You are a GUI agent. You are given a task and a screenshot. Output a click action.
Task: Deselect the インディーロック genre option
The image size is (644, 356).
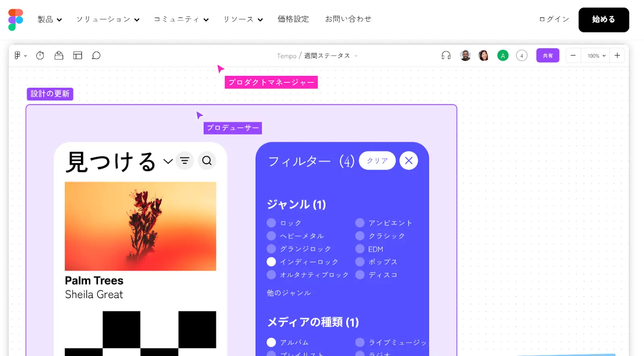pyautogui.click(x=271, y=262)
